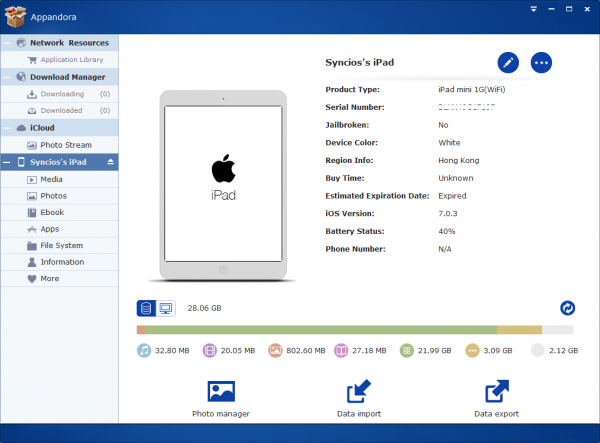This screenshot has width=600, height=443.
Task: Open Data export
Action: 497,399
